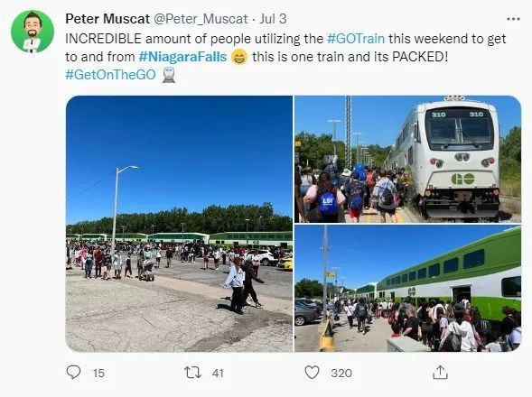Open the Jul 3 timestamp
532x397 pixels.
pos(273,19)
